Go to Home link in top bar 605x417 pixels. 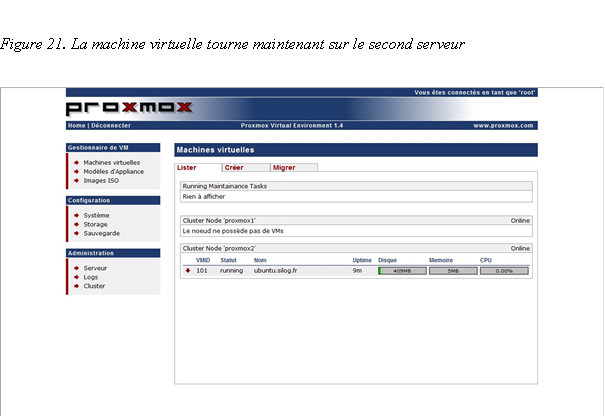coord(76,125)
